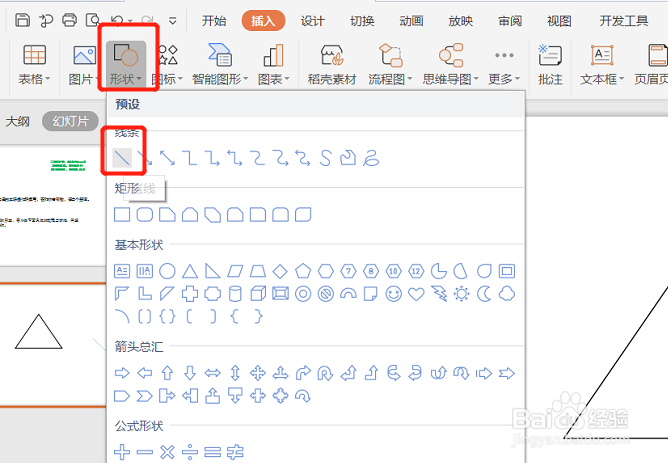Switch to the 开始 tab

[214, 20]
